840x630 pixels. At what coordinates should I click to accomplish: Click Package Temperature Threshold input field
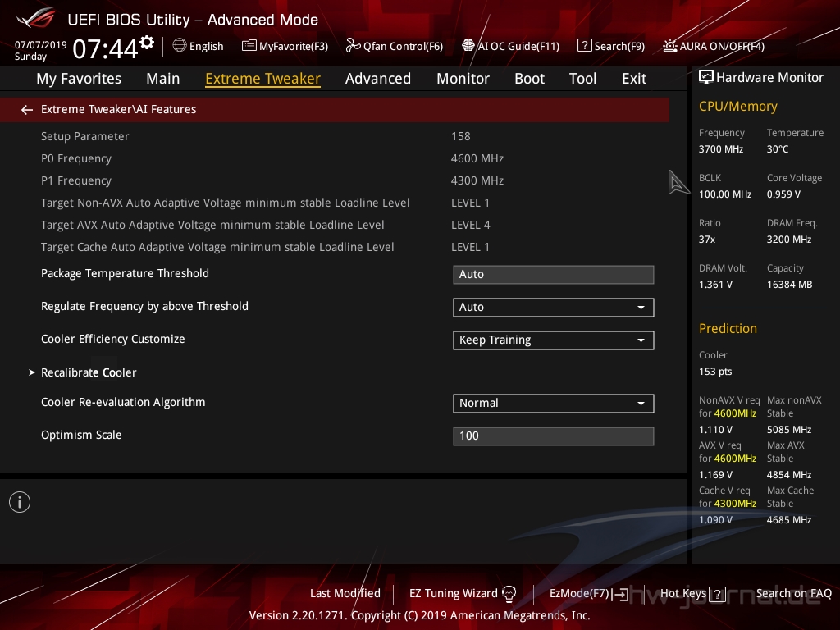(x=554, y=274)
